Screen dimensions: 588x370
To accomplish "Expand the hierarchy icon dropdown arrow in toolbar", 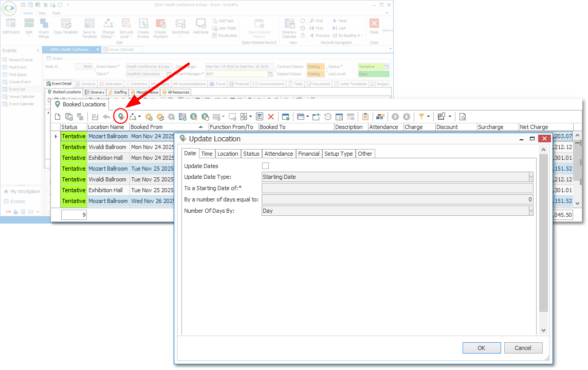I will pyautogui.click(x=139, y=117).
